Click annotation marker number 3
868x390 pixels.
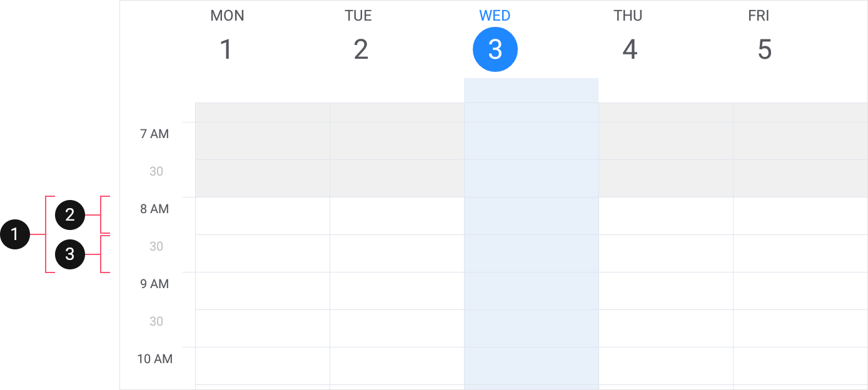coord(70,254)
